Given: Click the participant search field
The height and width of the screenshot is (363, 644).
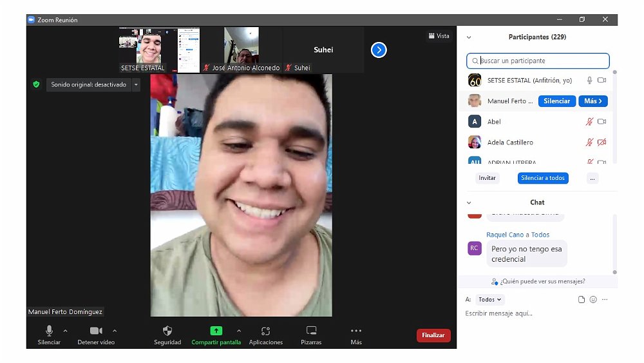Looking at the screenshot, I should click(538, 61).
